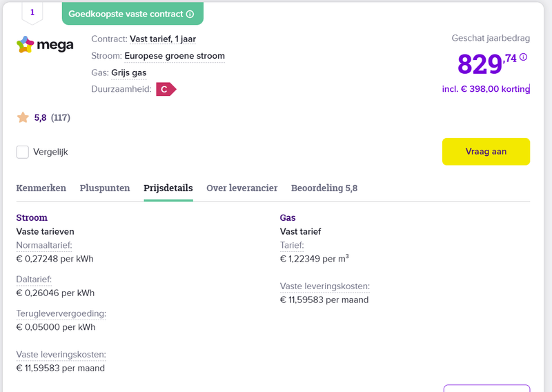Click the rank number 1 badge
This screenshot has width=552, height=392.
32,12
